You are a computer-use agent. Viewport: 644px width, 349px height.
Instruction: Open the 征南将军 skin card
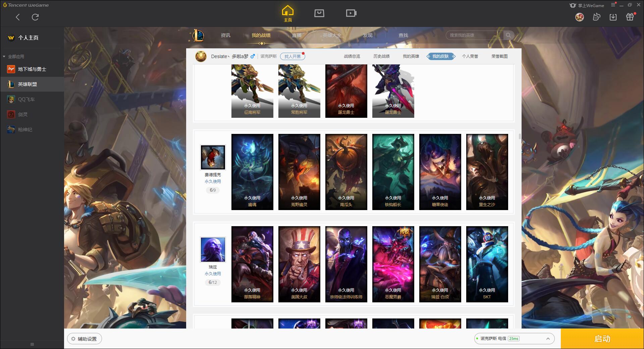tap(252, 91)
